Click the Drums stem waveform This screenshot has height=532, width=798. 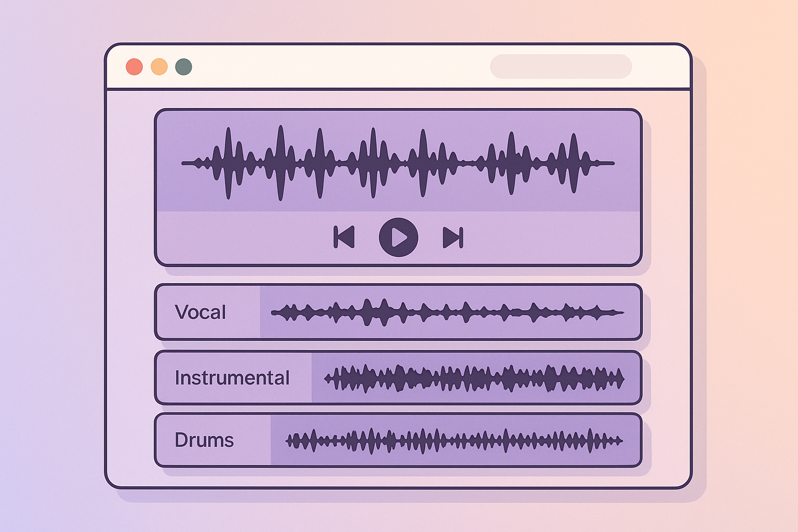[x=454, y=441]
